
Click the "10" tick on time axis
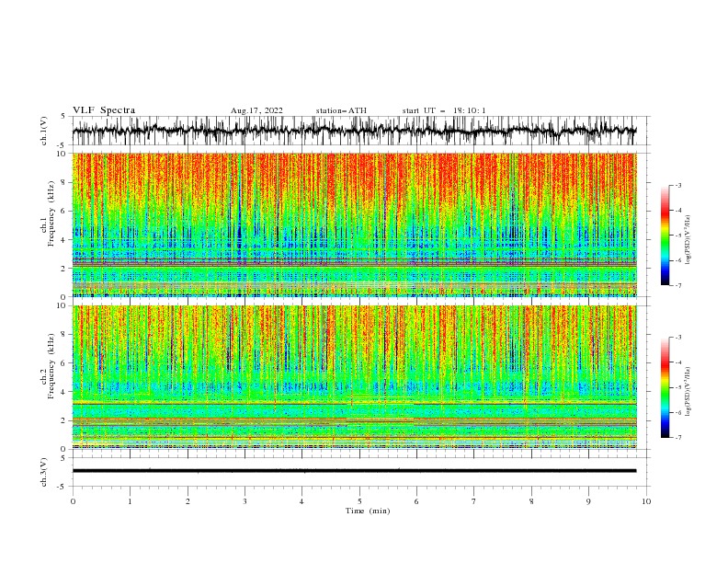646,501
